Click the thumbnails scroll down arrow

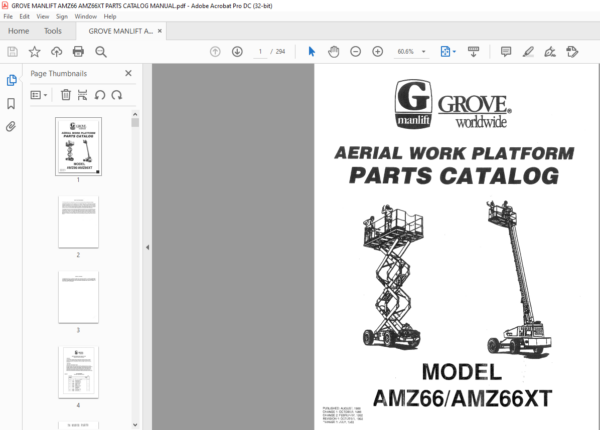(x=135, y=425)
